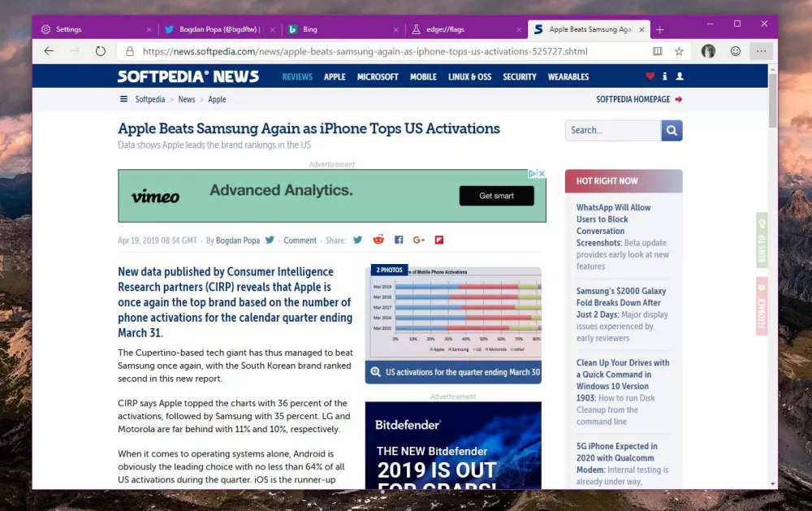Viewport: 812px width, 511px height.
Task: Click the zoom icon on the photo caption
Action: (375, 372)
